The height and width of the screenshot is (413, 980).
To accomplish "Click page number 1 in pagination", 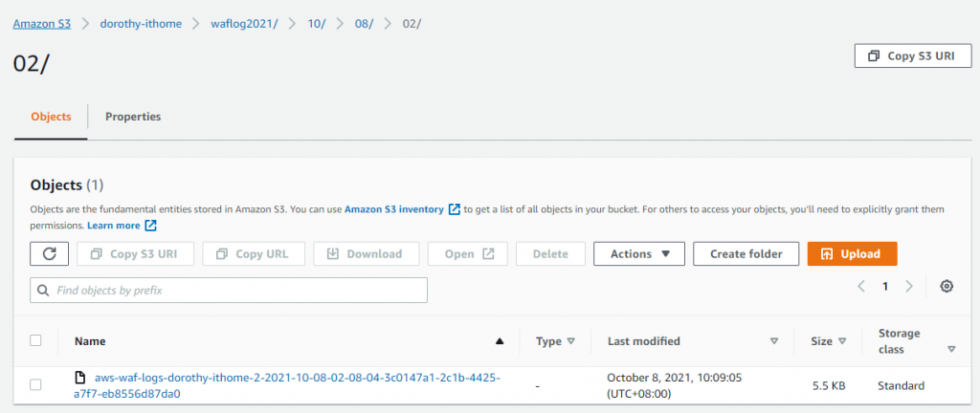I will tap(885, 287).
